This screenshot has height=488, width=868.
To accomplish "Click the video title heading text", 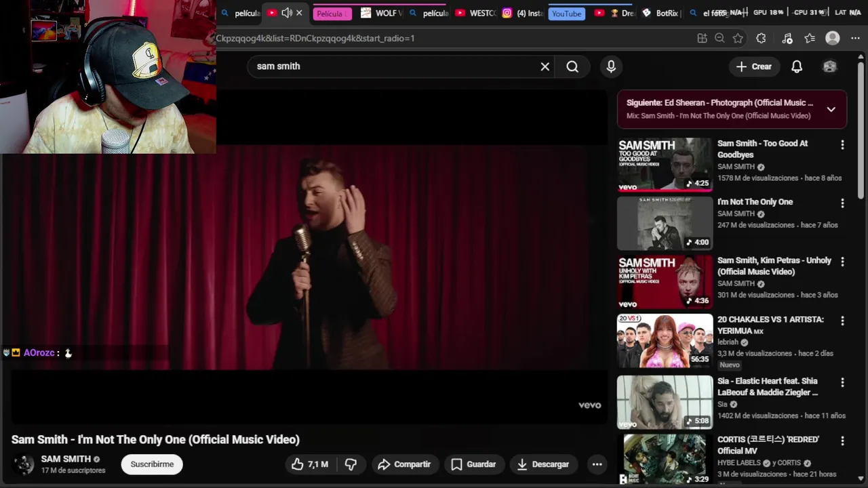I will tap(155, 440).
